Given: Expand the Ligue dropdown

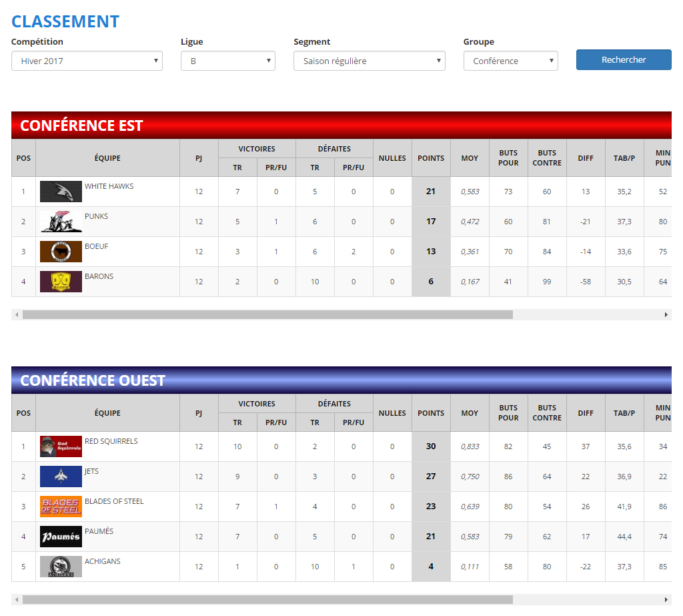Looking at the screenshot, I should pos(227,61).
